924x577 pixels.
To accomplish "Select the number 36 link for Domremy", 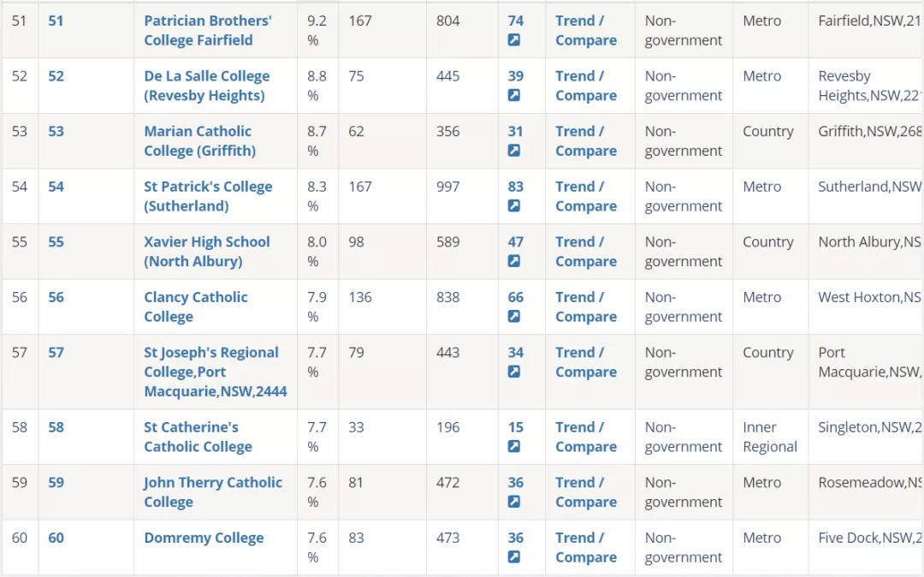I will click(x=516, y=538).
